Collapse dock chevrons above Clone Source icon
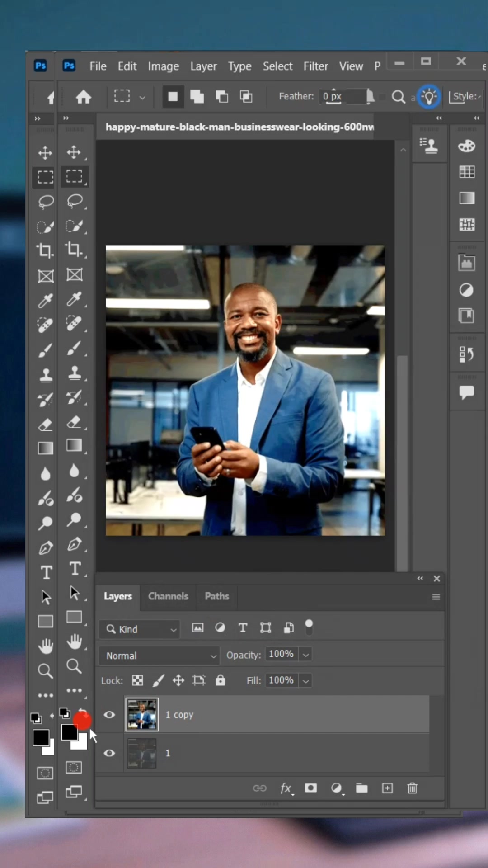The width and height of the screenshot is (488, 868). 439,118
